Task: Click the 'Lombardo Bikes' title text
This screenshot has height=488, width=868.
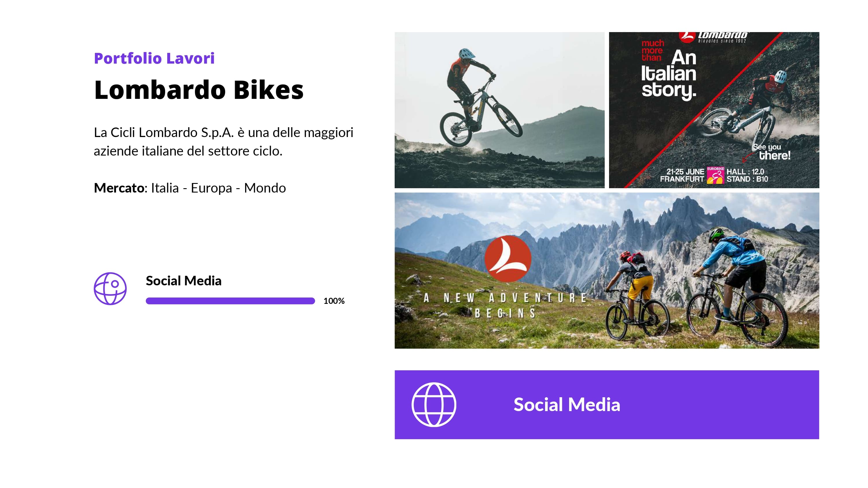Action: 199,90
